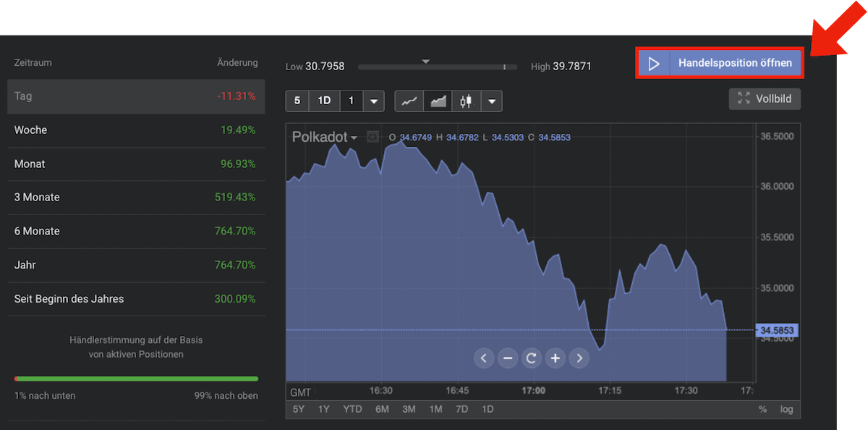Open the chart in Vollbild mode
The width and height of the screenshot is (868, 430).
point(765,99)
